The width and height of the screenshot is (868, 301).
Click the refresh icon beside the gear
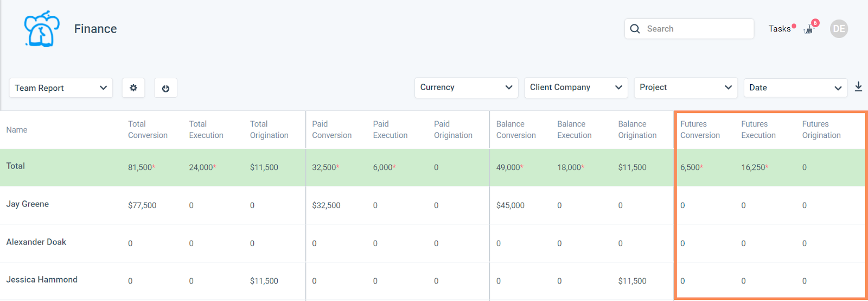[x=166, y=88]
